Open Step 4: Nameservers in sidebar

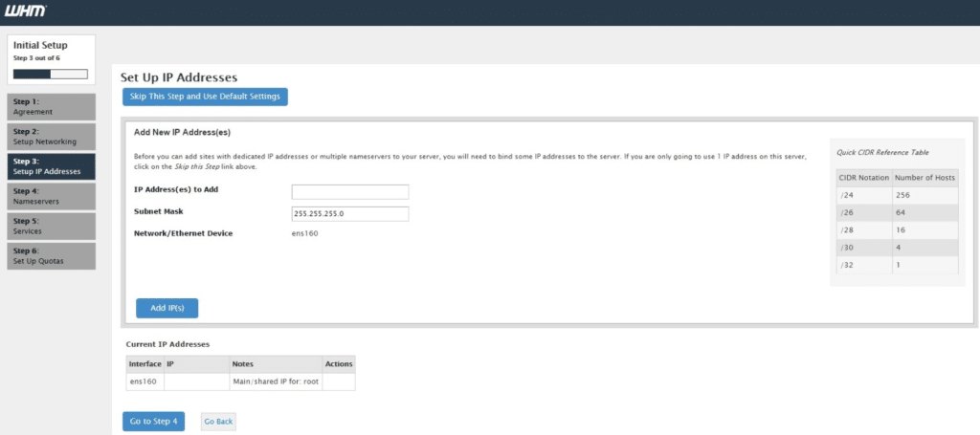(x=65, y=196)
